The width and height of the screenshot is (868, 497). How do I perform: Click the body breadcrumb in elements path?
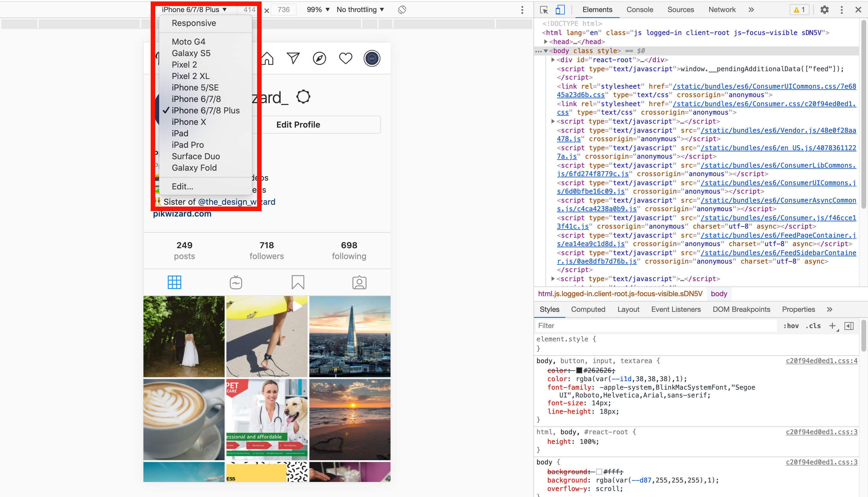719,293
